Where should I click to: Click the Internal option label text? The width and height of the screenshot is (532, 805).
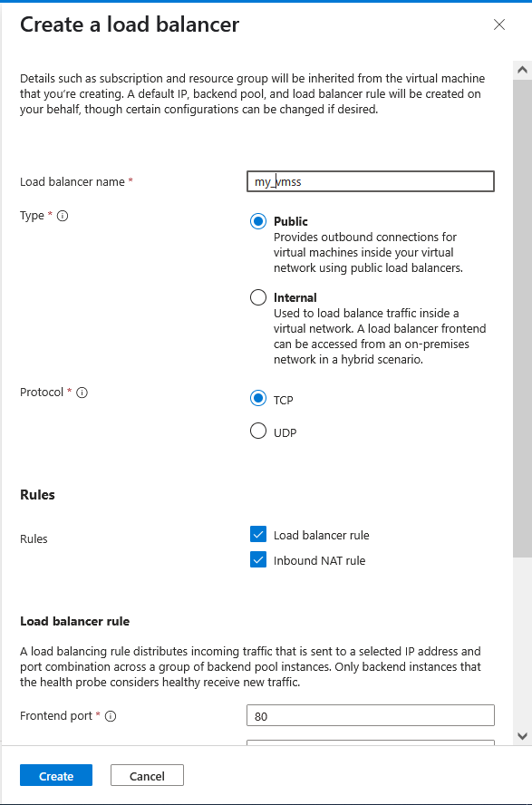click(295, 297)
